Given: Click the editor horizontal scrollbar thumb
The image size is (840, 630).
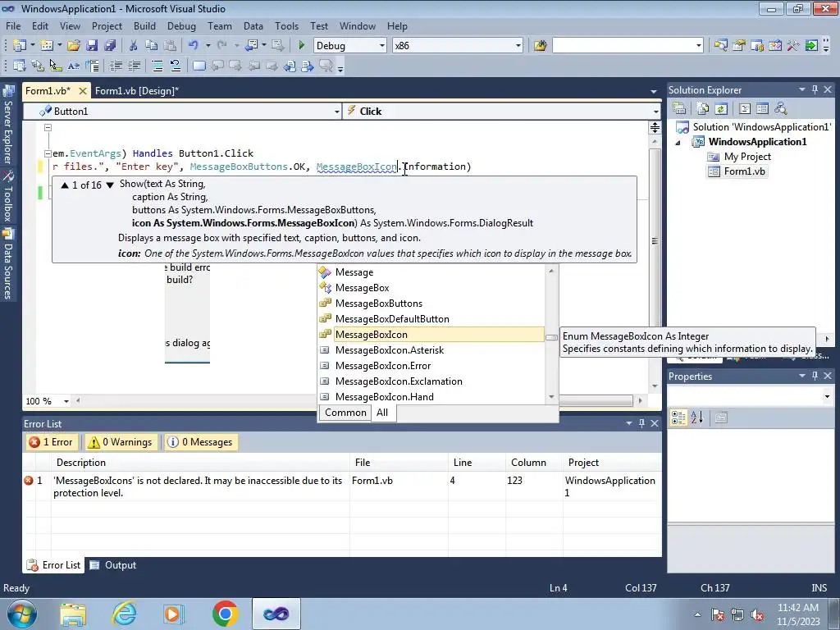Looking at the screenshot, I should (x=595, y=400).
